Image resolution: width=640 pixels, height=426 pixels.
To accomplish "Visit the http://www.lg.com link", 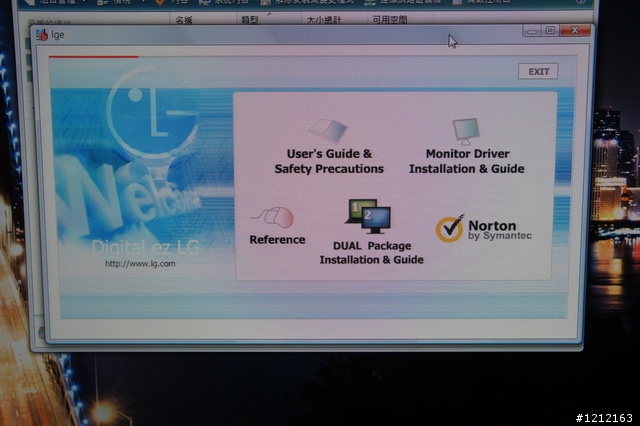I will coord(140,264).
